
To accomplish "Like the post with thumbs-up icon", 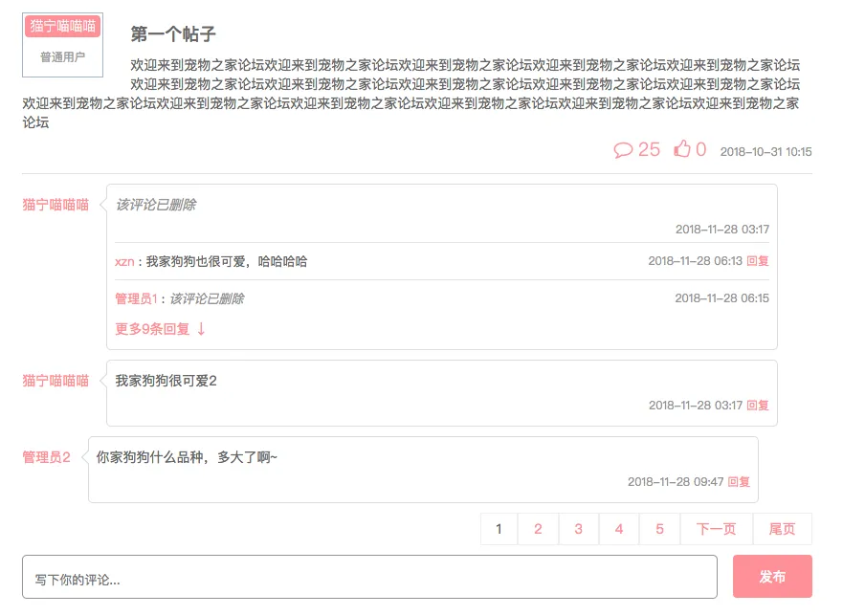I will [x=682, y=149].
